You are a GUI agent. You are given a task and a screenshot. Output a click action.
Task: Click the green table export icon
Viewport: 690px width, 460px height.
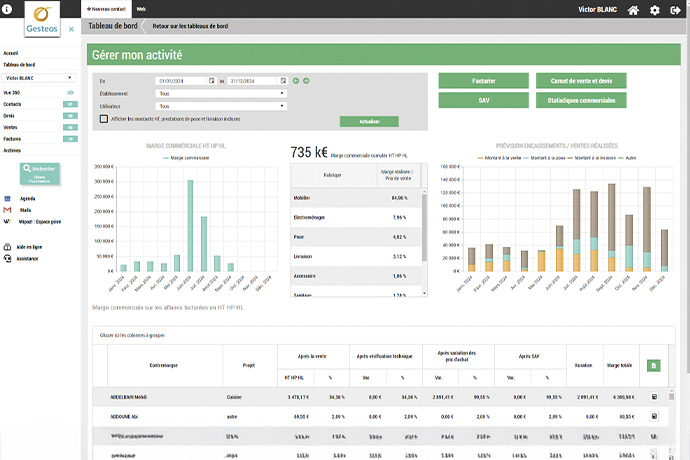(x=654, y=366)
